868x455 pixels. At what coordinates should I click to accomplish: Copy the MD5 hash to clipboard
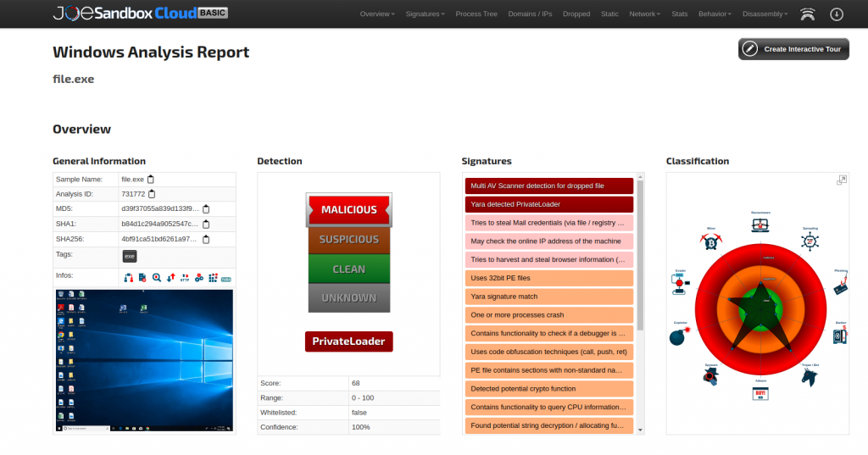point(206,209)
